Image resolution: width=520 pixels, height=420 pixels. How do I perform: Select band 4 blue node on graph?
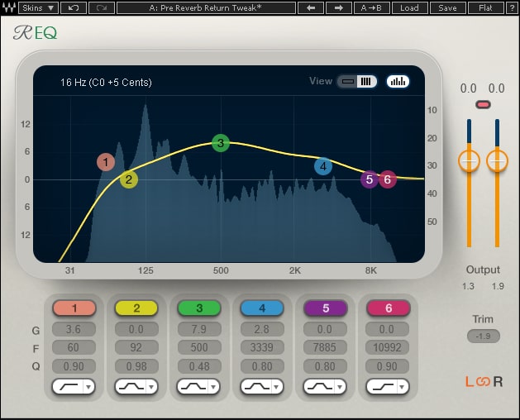(x=322, y=166)
